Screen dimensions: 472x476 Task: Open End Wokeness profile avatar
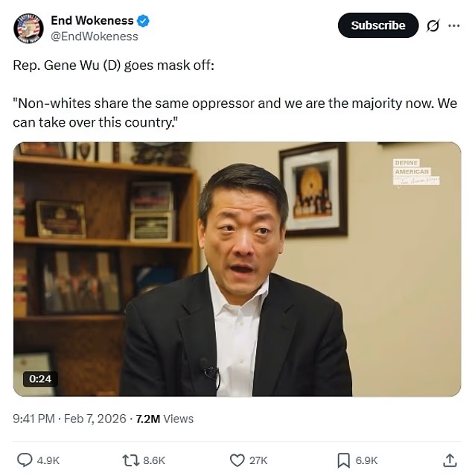click(28, 28)
